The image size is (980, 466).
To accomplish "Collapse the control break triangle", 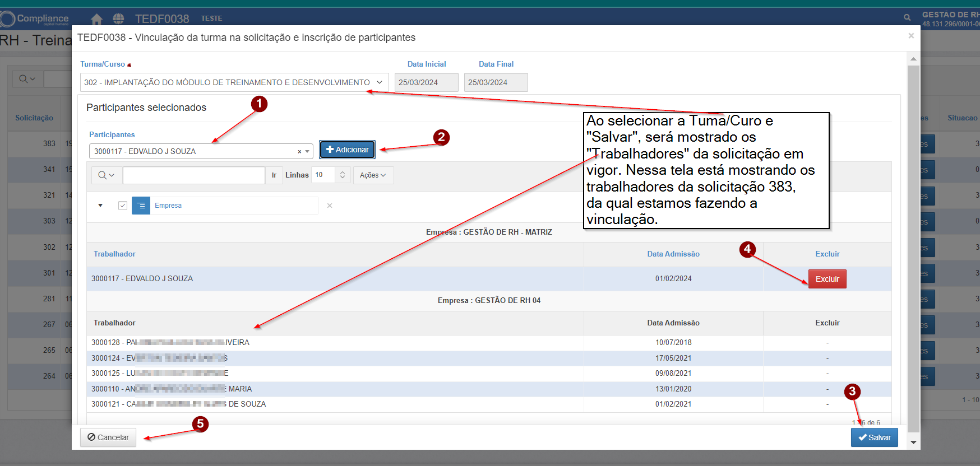I will click(100, 206).
